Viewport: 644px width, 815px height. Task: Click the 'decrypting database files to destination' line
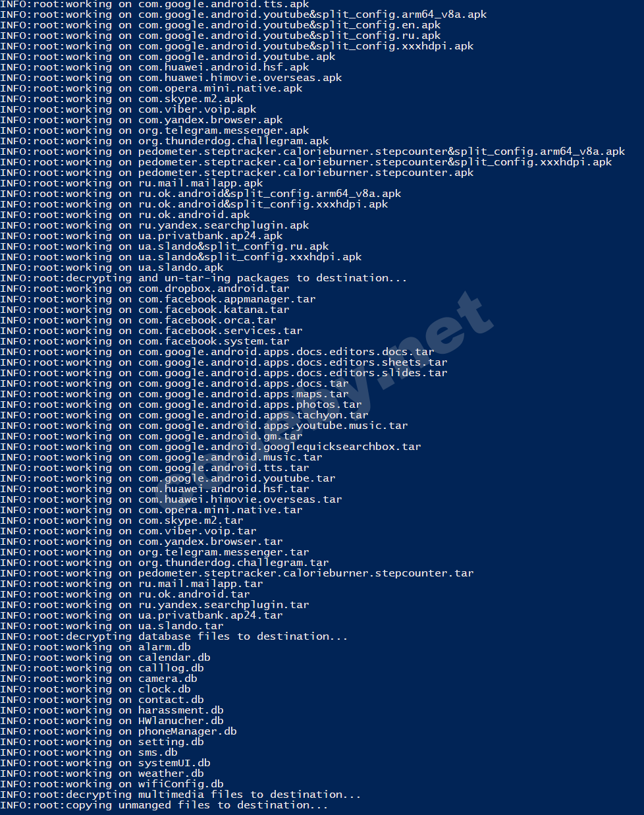coord(174,636)
